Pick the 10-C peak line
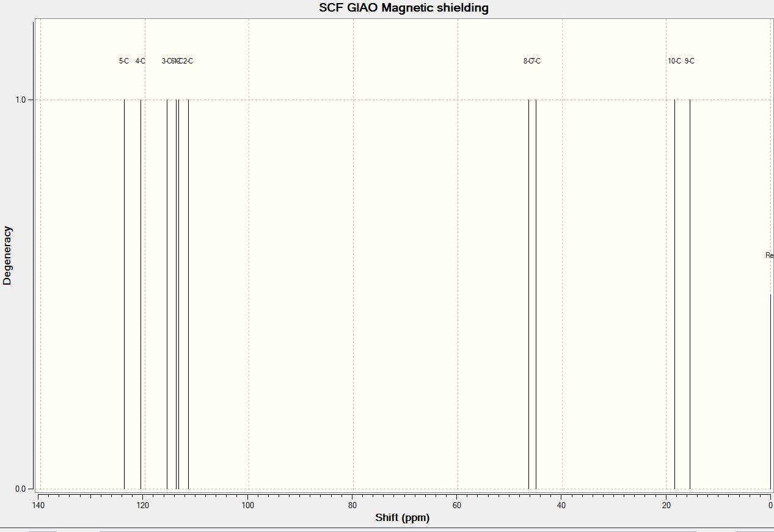 coord(674,294)
